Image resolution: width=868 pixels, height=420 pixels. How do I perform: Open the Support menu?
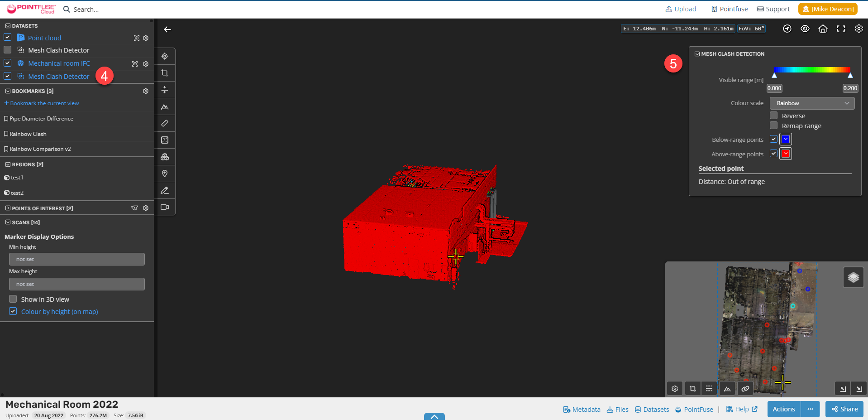(x=773, y=9)
